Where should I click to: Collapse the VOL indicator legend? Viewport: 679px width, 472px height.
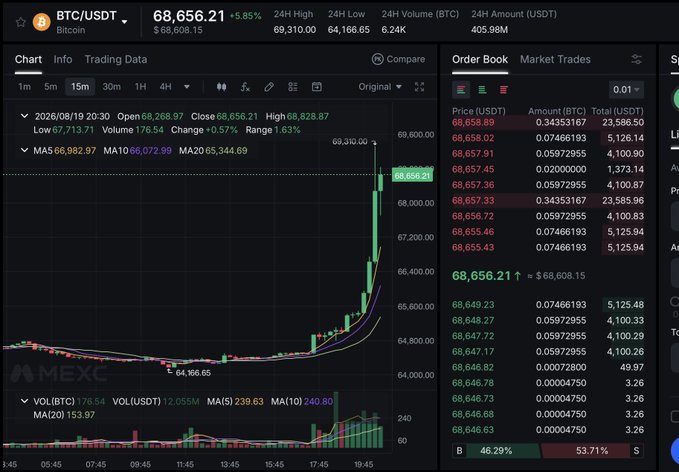pos(24,401)
